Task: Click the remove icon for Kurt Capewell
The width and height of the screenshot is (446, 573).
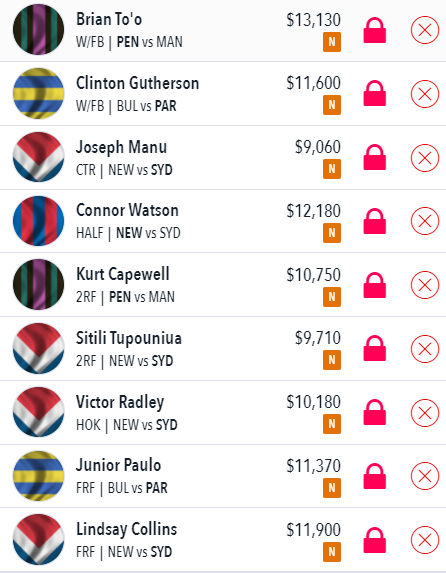Action: (425, 285)
